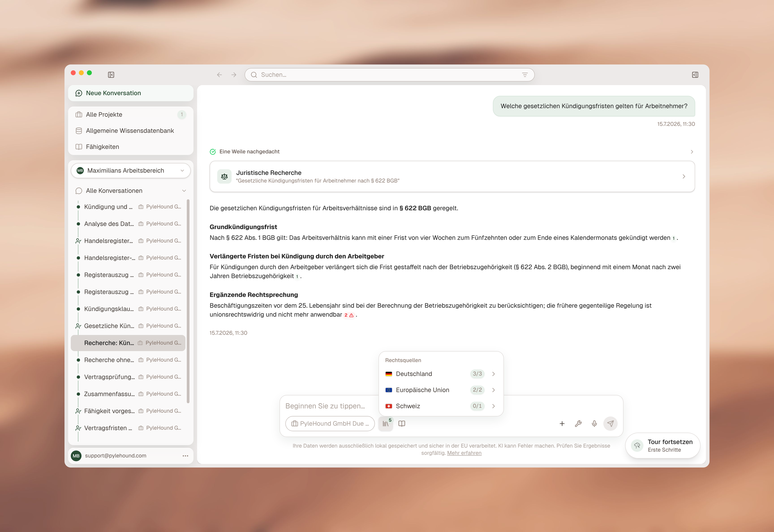774x532 pixels.
Task: Collapse the left sidebar panel icon
Action: click(x=111, y=75)
